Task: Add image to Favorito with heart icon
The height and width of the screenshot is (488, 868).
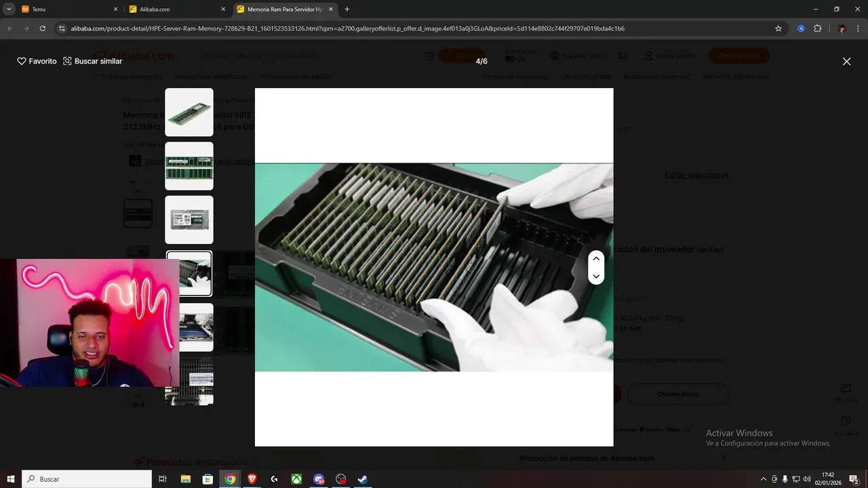Action: (37, 61)
